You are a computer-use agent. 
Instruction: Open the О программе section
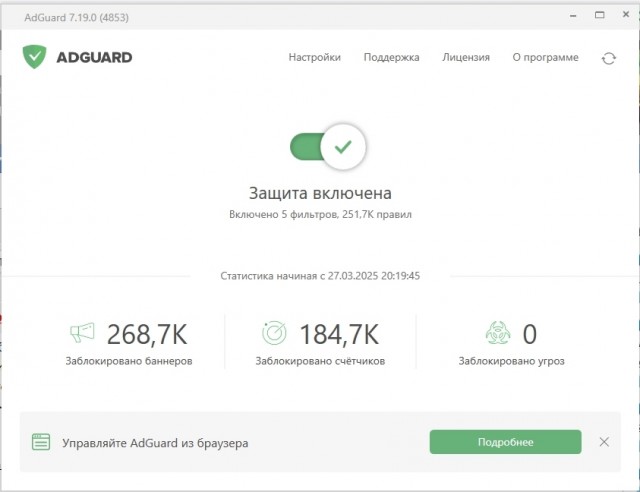pyautogui.click(x=545, y=57)
